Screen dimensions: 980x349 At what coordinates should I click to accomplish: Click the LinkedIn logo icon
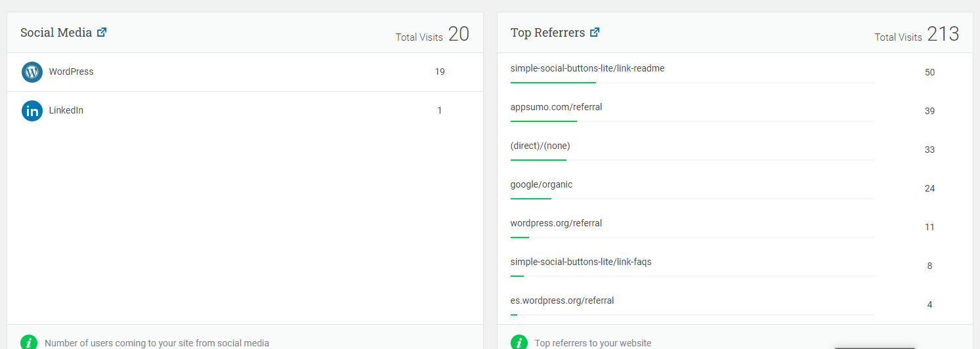click(x=32, y=111)
